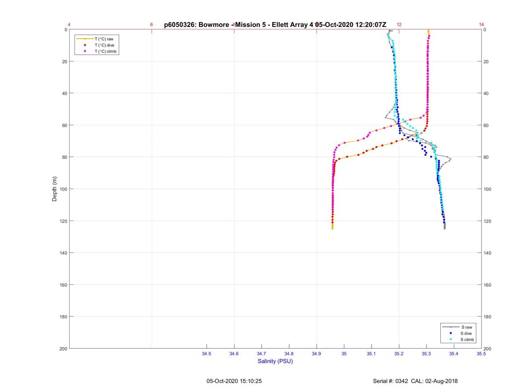Viewport: 532px width, 392px height.
Task: Select the 'T (°C) climb' legend label
Action: pos(106,51)
